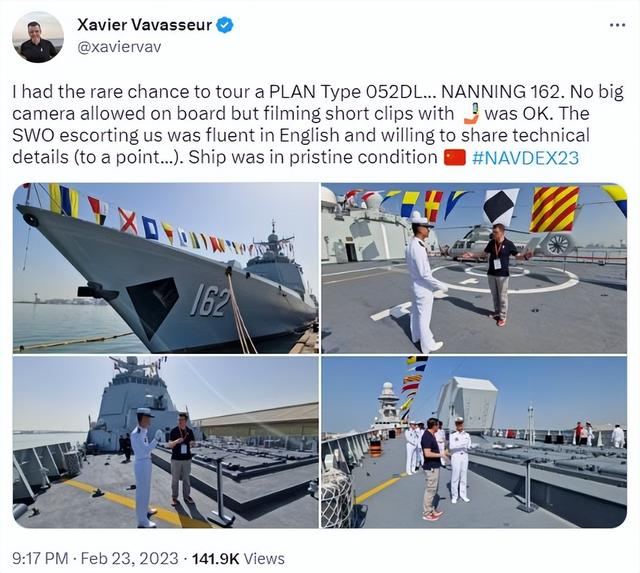The width and height of the screenshot is (640, 573).
Task: Click the Xavier Vavasseur display name
Action: (x=144, y=25)
